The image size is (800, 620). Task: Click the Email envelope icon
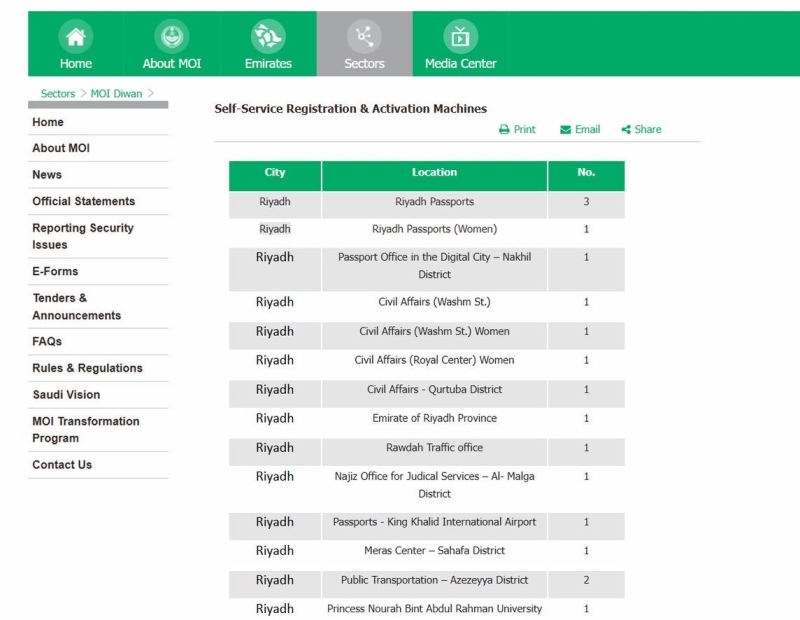565,130
